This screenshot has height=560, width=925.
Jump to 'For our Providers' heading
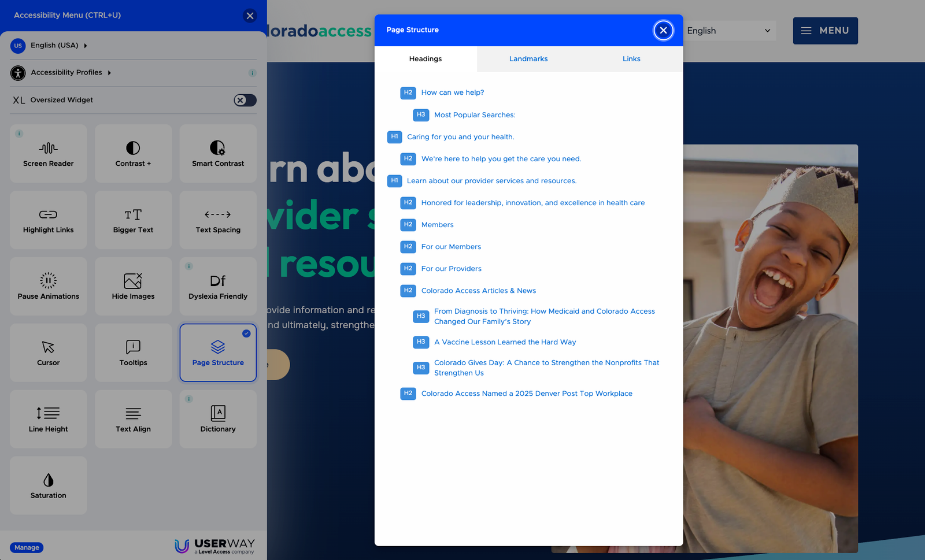click(x=451, y=269)
